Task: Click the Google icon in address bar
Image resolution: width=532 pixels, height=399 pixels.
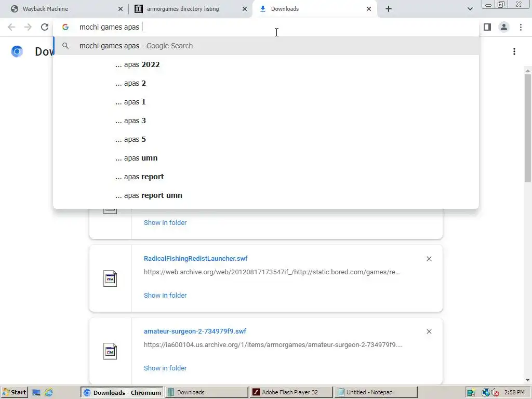Action: pyautogui.click(x=65, y=27)
